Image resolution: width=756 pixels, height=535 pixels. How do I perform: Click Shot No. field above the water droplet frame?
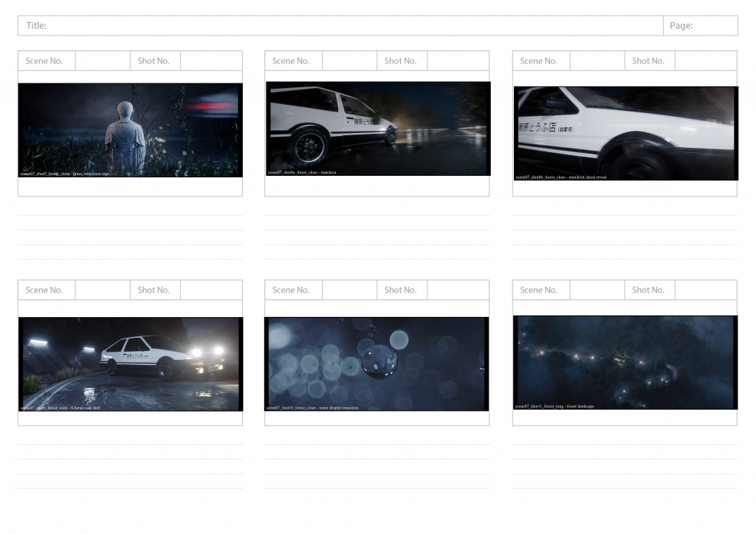click(x=458, y=290)
